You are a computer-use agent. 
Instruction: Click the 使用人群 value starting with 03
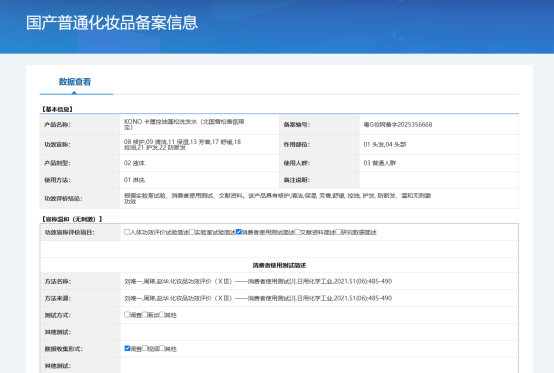[379, 163]
